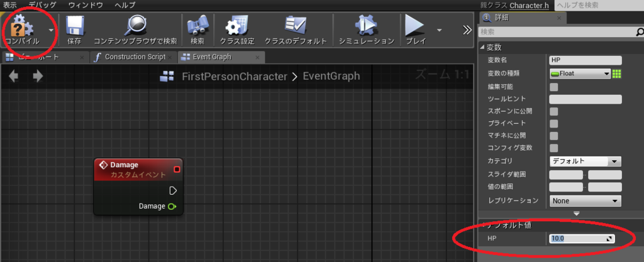Open search with the binoculars 検索 icon

(x=197, y=26)
